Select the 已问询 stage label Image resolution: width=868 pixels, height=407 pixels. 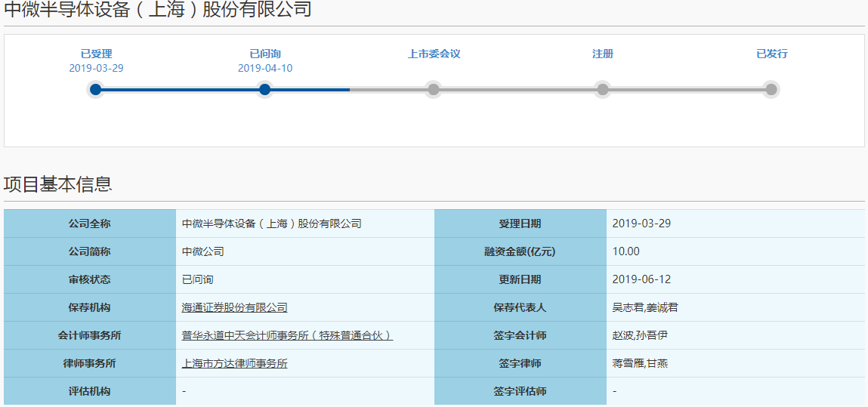tap(265, 54)
